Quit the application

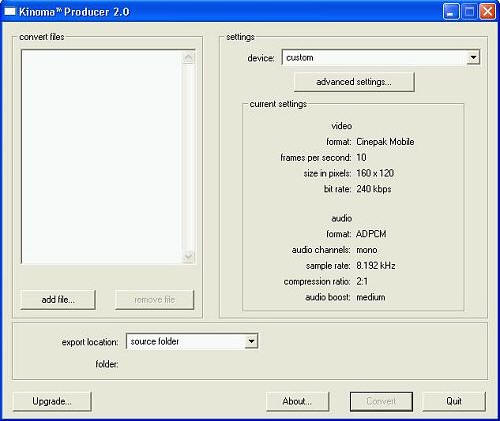(x=454, y=401)
